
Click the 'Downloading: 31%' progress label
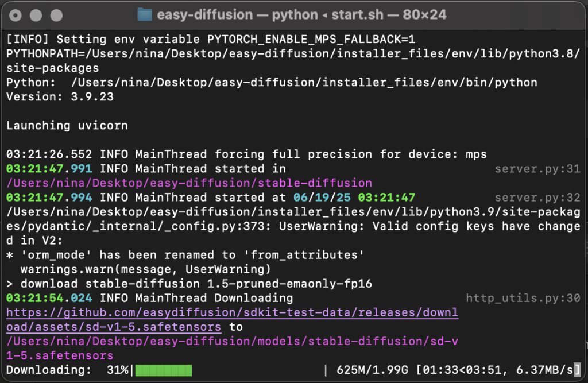[68, 370]
